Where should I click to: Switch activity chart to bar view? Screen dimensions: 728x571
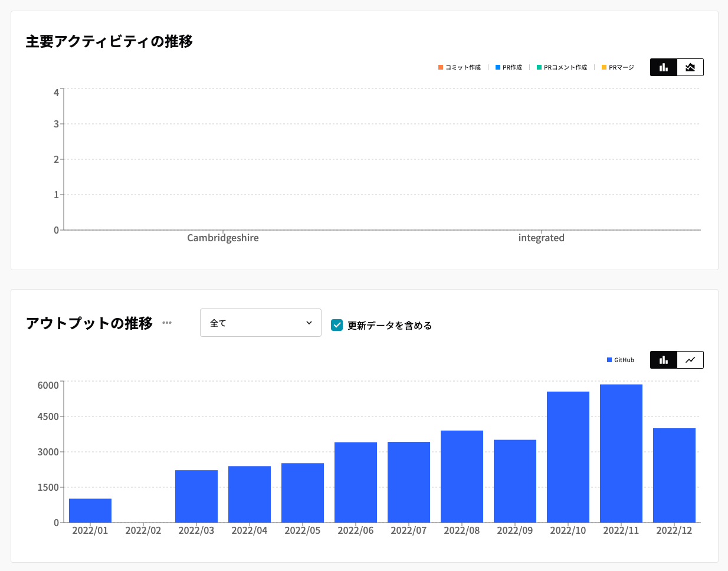pyautogui.click(x=664, y=67)
